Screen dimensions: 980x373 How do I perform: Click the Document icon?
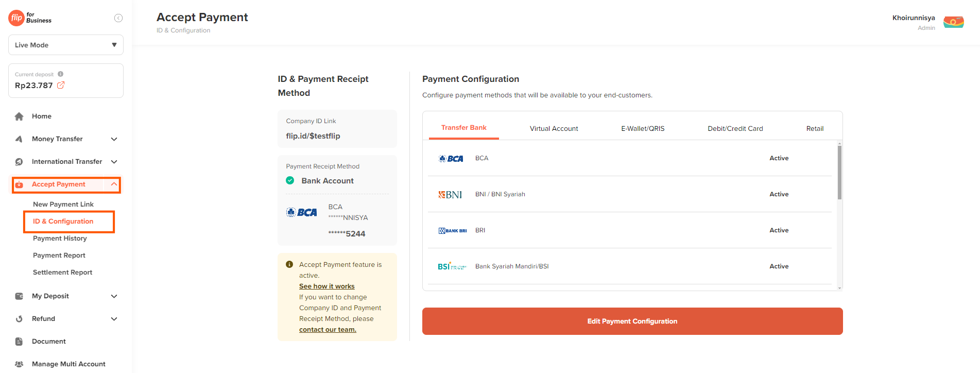tap(19, 341)
